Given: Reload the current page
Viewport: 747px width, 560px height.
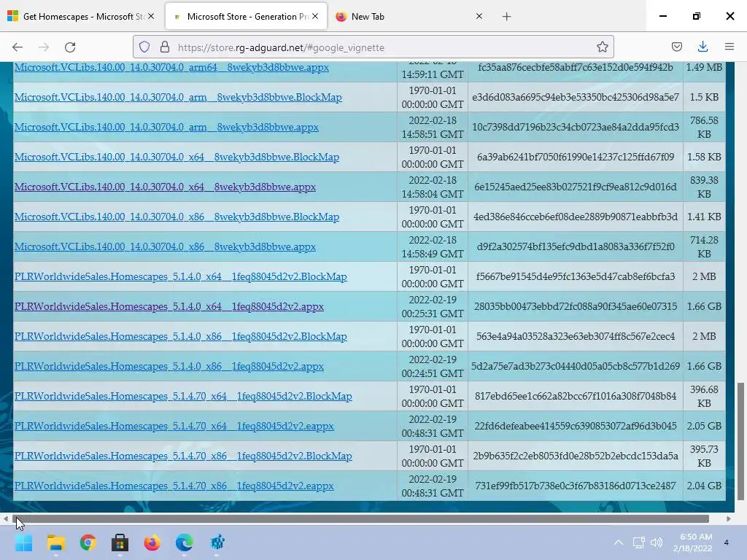Looking at the screenshot, I should pyautogui.click(x=70, y=47).
